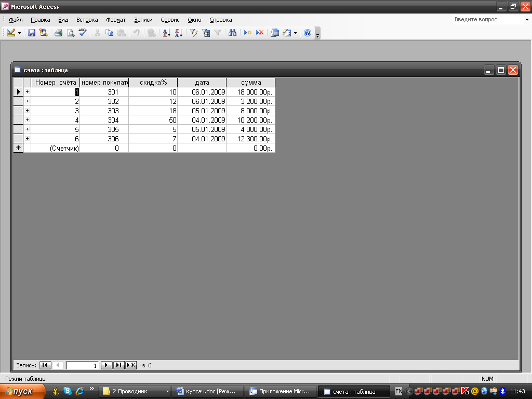Open Access help question icon
The height and width of the screenshot is (399, 532).
(308, 33)
